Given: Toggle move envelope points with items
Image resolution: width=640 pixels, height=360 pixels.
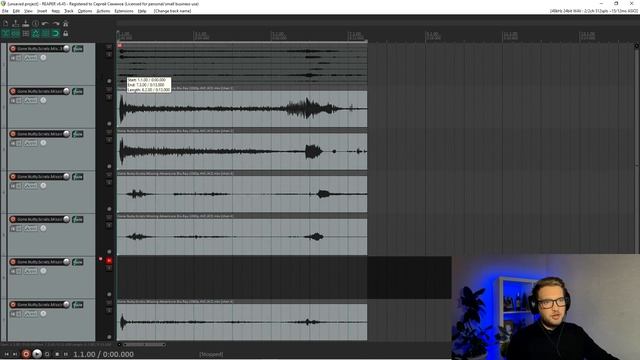Looking at the screenshot, I should coord(36,33).
